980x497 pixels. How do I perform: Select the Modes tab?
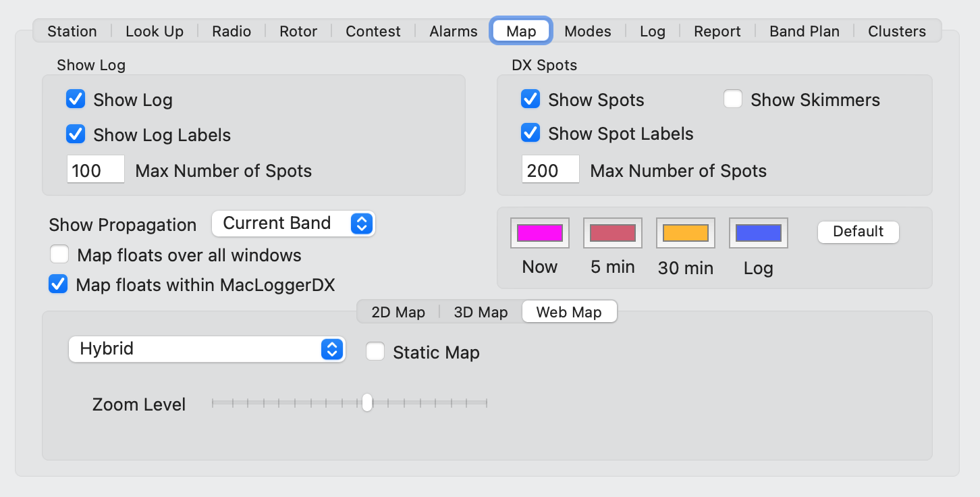(x=587, y=30)
